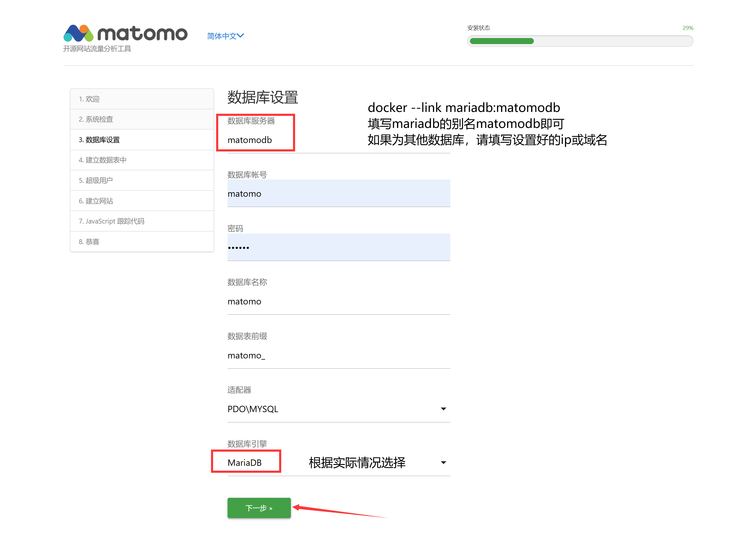Image resolution: width=756 pixels, height=550 pixels.
Task: Click the language chevron arrow
Action: [x=241, y=35]
